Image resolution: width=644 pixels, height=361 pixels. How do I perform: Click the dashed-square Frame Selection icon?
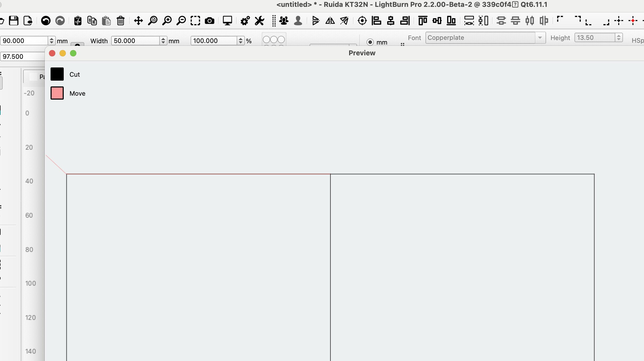click(x=195, y=21)
